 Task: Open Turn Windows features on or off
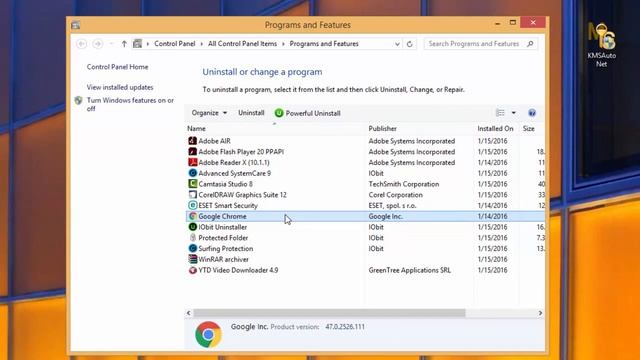tap(130, 104)
